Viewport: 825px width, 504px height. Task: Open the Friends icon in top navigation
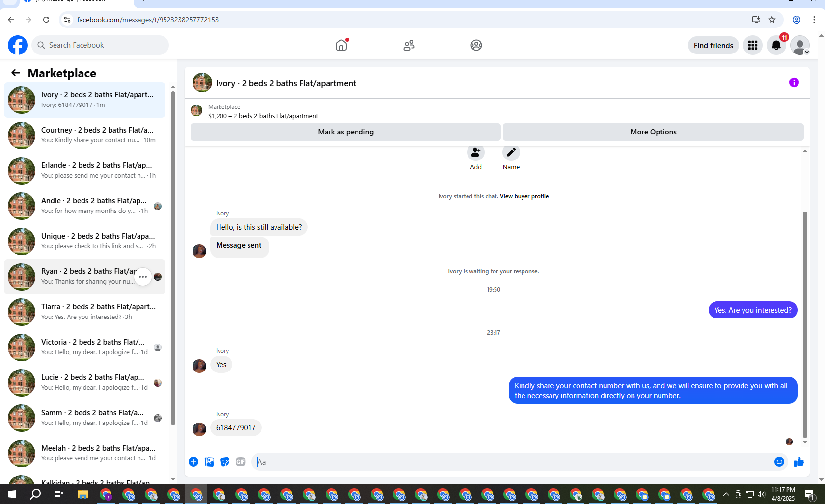[x=409, y=45]
